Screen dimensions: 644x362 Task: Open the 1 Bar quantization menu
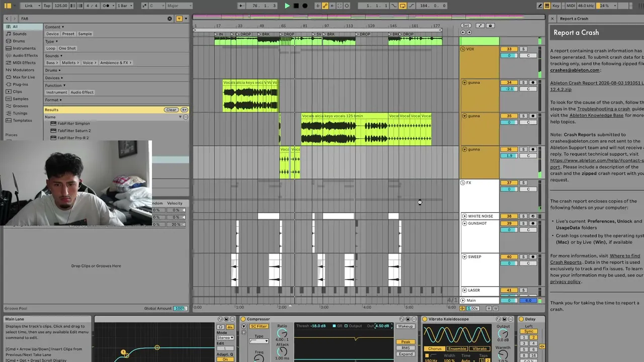[x=124, y=6]
